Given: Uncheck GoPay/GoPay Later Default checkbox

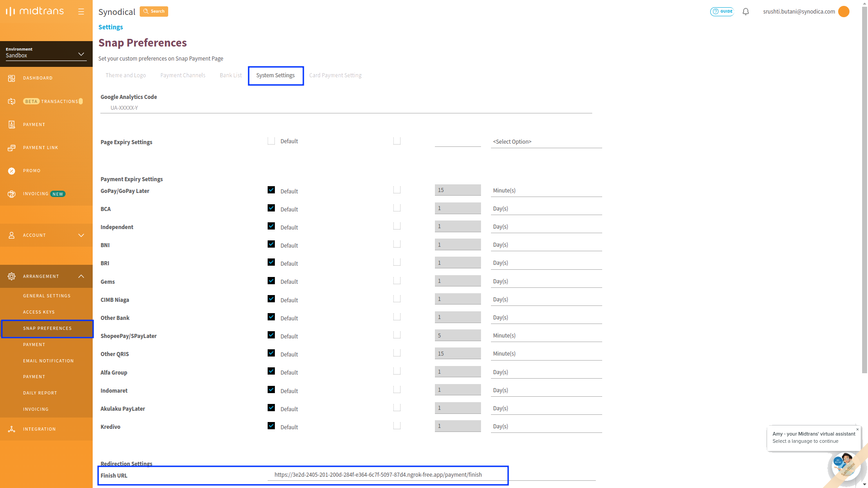Looking at the screenshot, I should pos(271,190).
